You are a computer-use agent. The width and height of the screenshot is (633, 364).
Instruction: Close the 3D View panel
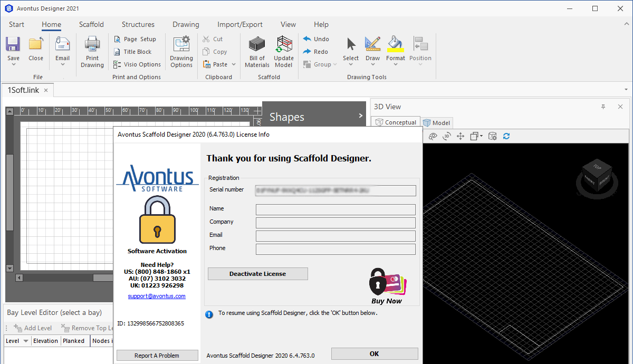click(x=620, y=107)
